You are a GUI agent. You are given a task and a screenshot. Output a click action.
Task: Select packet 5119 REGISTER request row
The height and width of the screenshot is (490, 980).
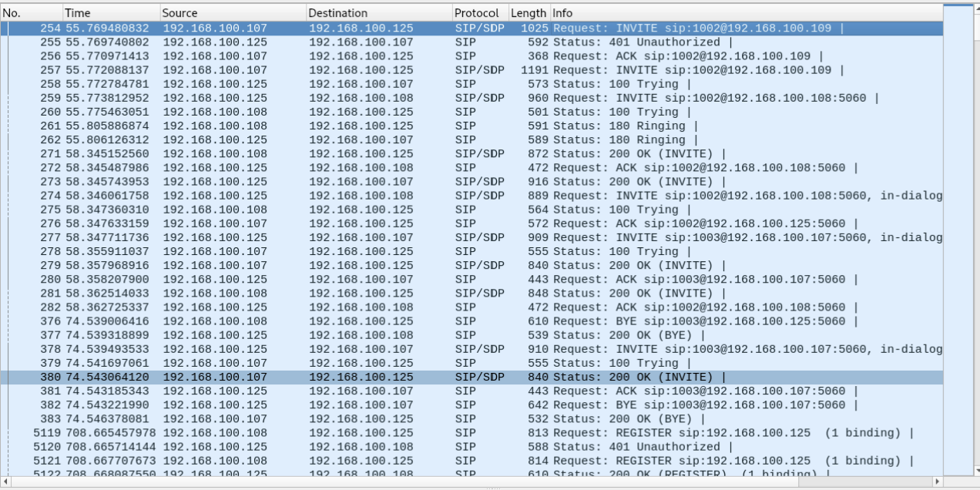[462, 433]
